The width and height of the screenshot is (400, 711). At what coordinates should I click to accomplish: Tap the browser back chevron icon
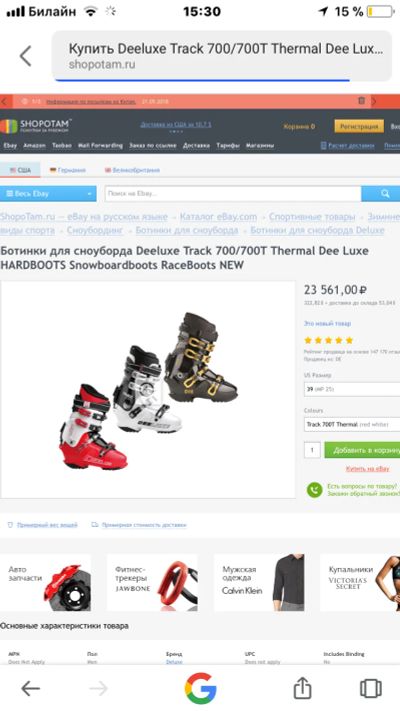tap(26, 57)
